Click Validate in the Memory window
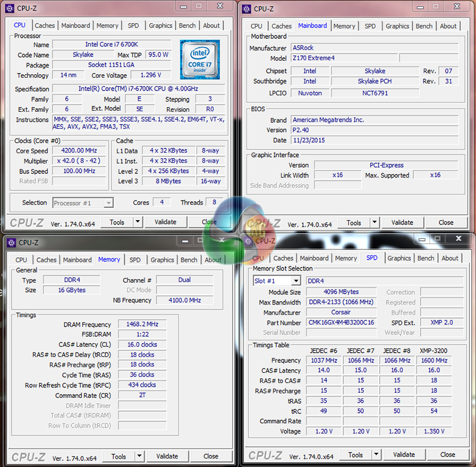This screenshot has width=476, height=467. click(167, 457)
